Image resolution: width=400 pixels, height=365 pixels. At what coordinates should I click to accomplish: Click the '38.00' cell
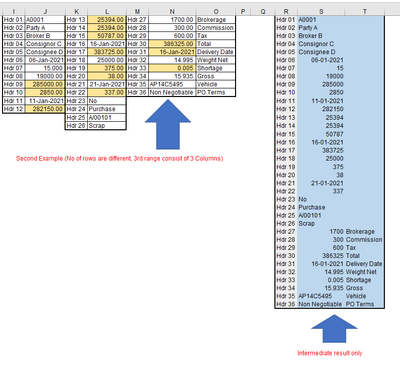tap(107, 76)
